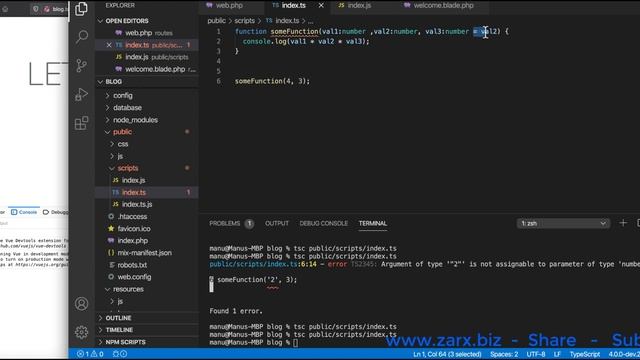Image resolution: width=640 pixels, height=360 pixels.
Task: Click the TypeScript language mode
Action: coord(584,354)
